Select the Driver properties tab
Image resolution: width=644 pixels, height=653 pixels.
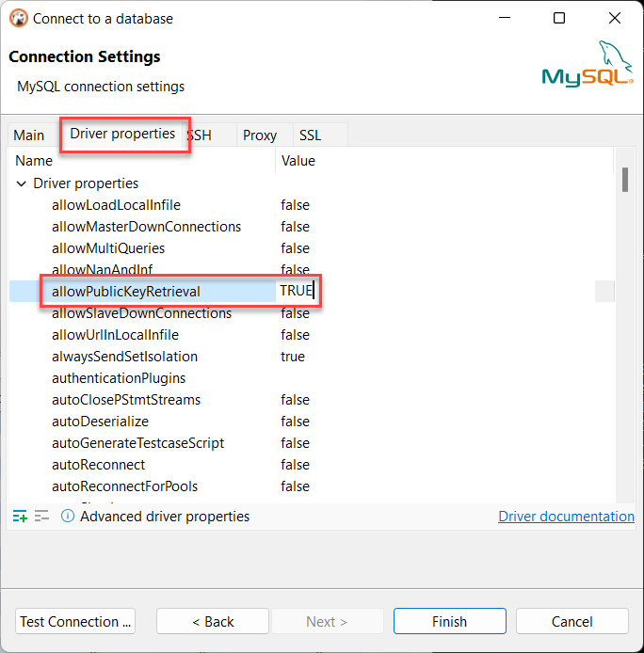pyautogui.click(x=122, y=134)
